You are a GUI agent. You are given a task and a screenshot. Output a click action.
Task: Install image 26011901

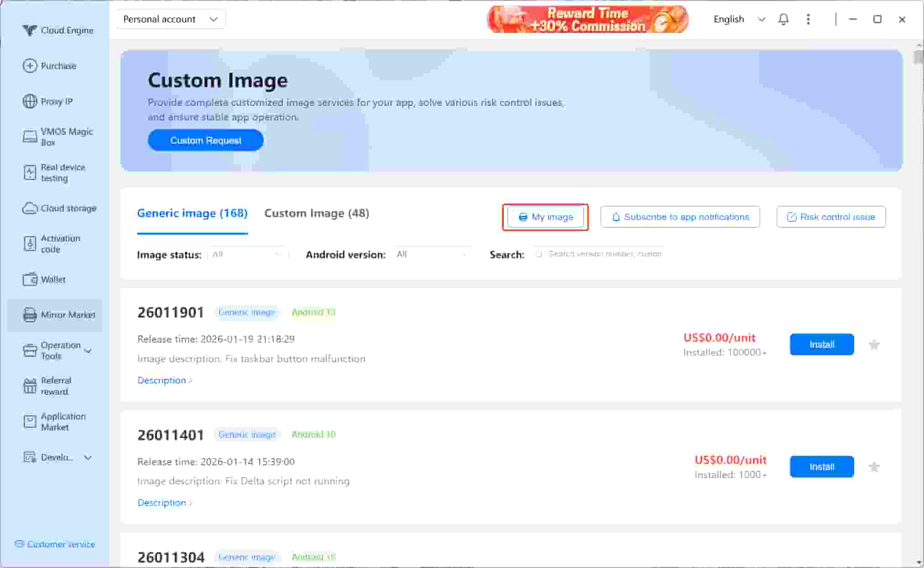point(821,344)
